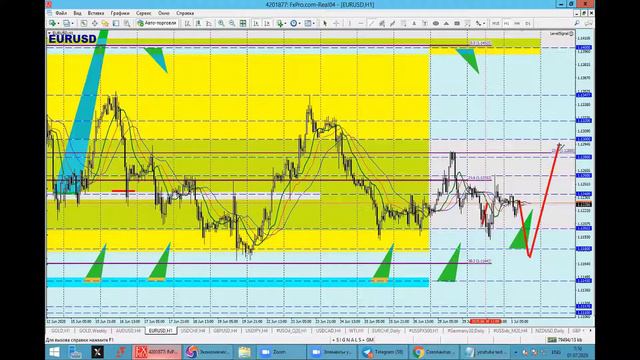Enable chart shift icon
Viewport: 640px width, 360px height.
pos(267,23)
